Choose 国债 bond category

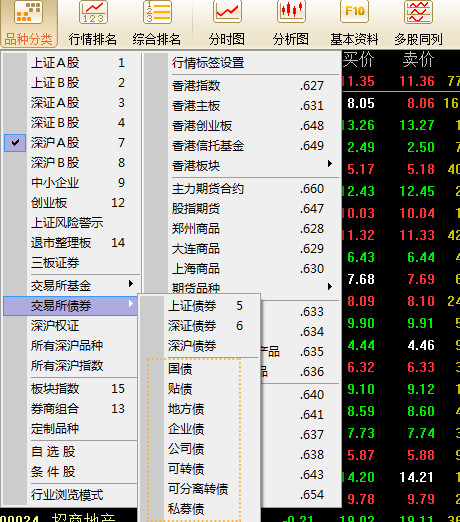(x=199, y=369)
